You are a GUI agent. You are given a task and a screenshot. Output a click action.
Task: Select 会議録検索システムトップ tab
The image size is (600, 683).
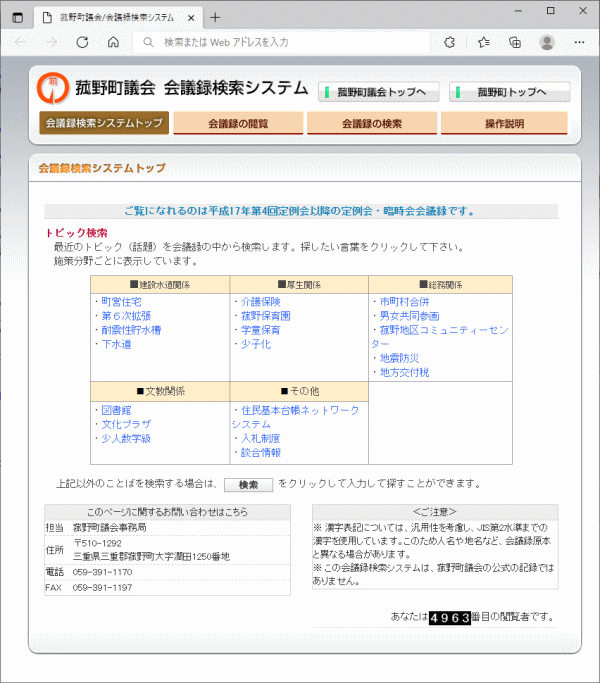point(104,123)
